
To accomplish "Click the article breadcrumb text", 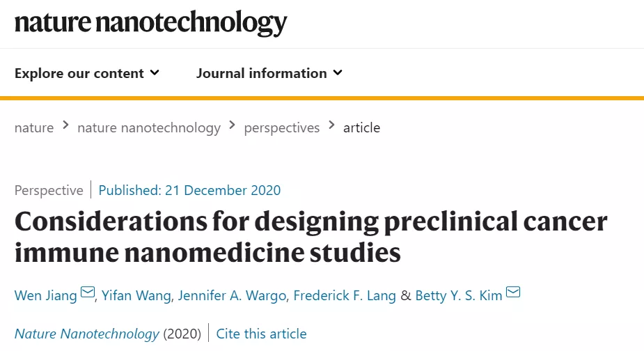I will tap(361, 127).
